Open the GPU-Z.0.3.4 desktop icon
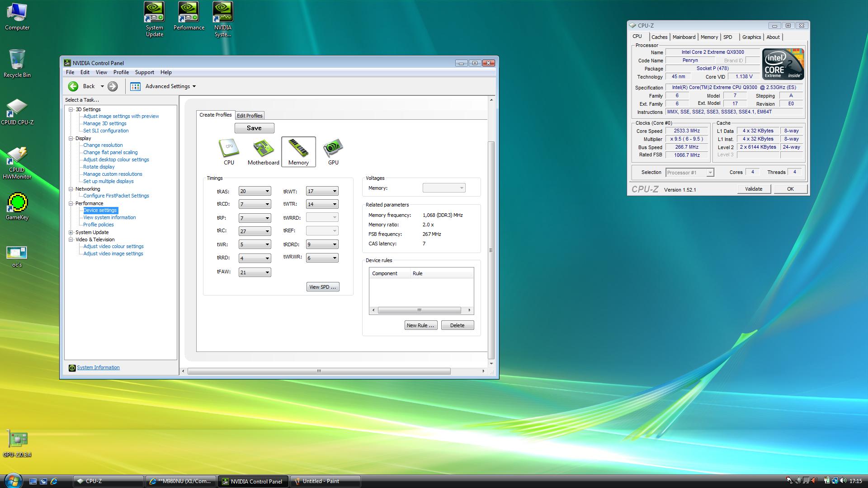The width and height of the screenshot is (868, 488). click(17, 444)
